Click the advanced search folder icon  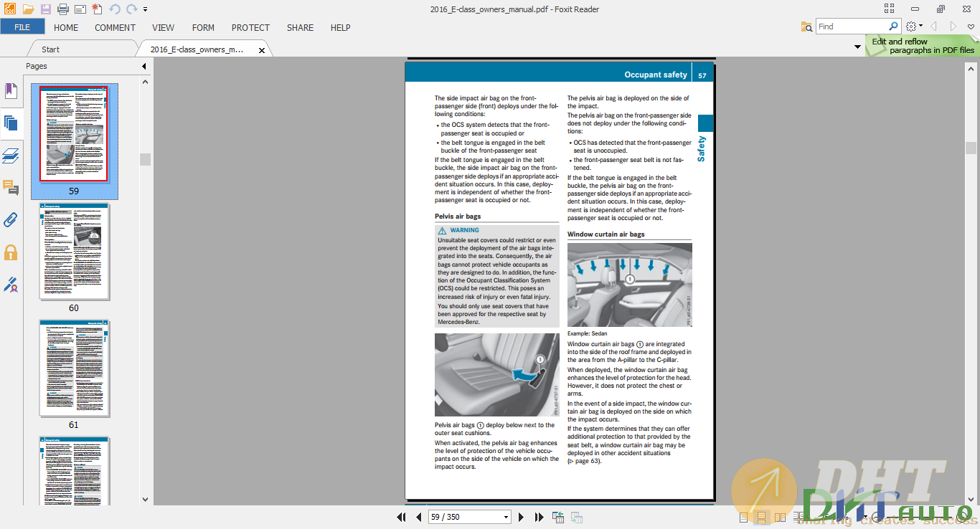(807, 27)
